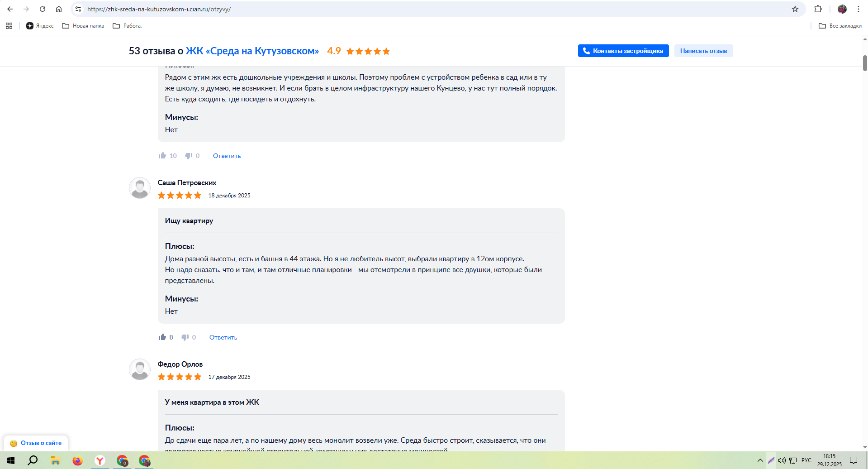868x469 pixels.
Task: Click Написать отзыв button
Action: click(703, 51)
